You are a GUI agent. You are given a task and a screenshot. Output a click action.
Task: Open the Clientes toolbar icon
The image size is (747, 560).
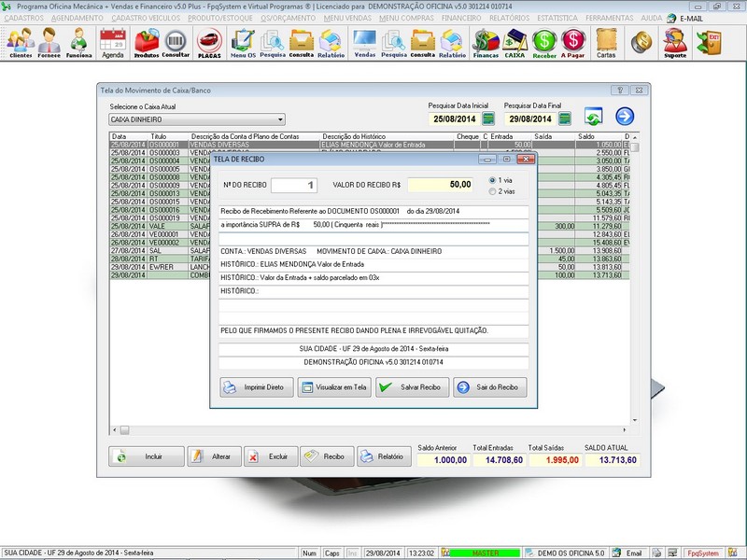click(20, 42)
